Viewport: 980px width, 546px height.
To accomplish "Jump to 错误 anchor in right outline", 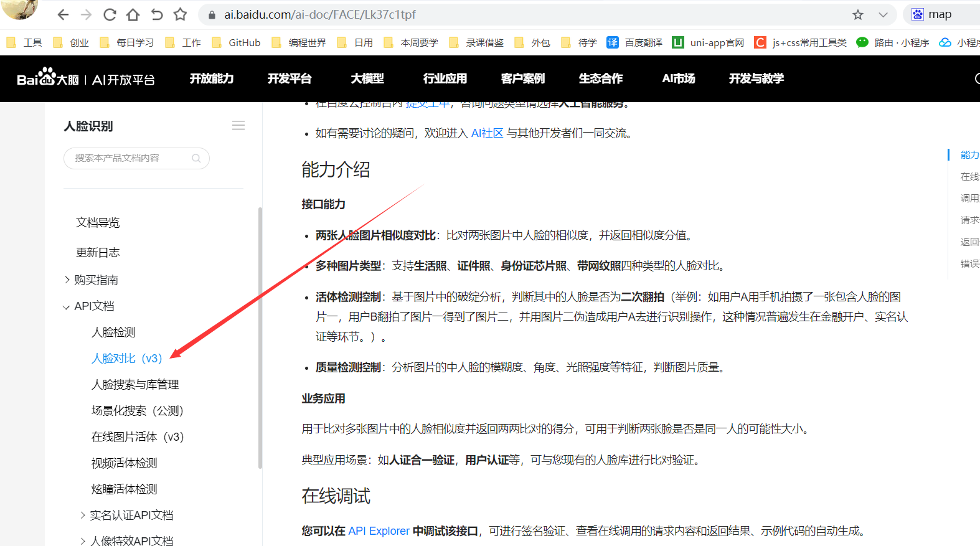I will 969,264.
